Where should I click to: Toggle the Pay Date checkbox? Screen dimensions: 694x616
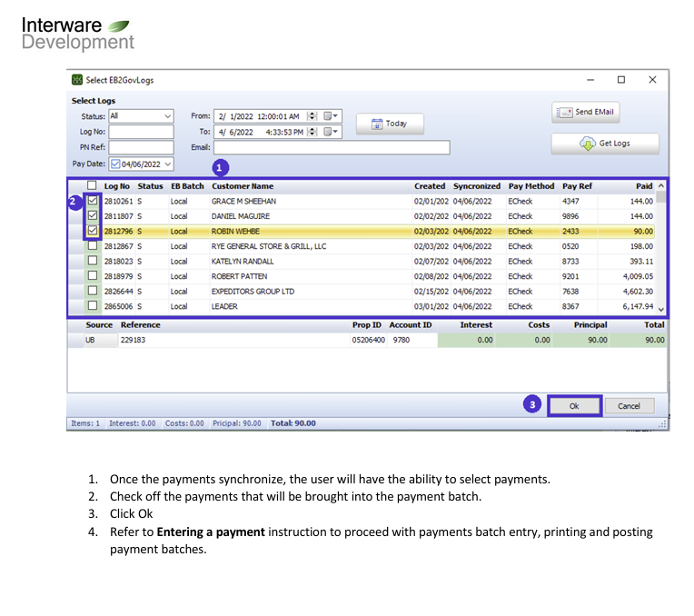pyautogui.click(x=115, y=164)
